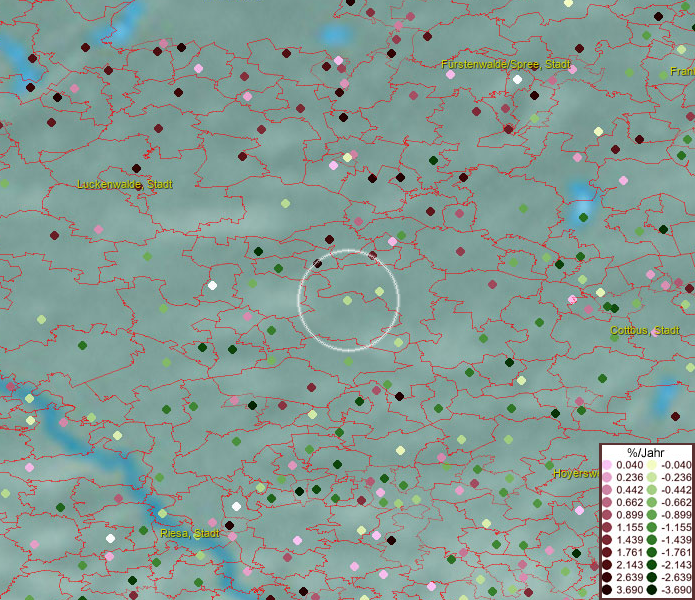Select the dark red marker on circle's upper-right edge
Screen dimensions: 695x600
pyautogui.click(x=373, y=256)
